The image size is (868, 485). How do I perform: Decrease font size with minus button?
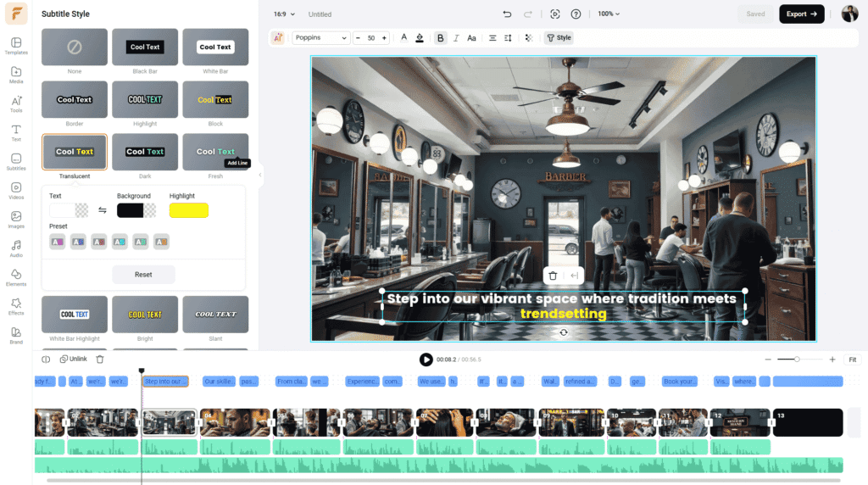click(x=359, y=37)
